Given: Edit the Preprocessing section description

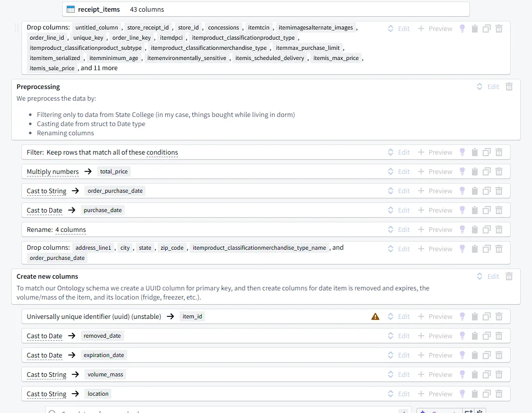Looking at the screenshot, I should point(493,86).
